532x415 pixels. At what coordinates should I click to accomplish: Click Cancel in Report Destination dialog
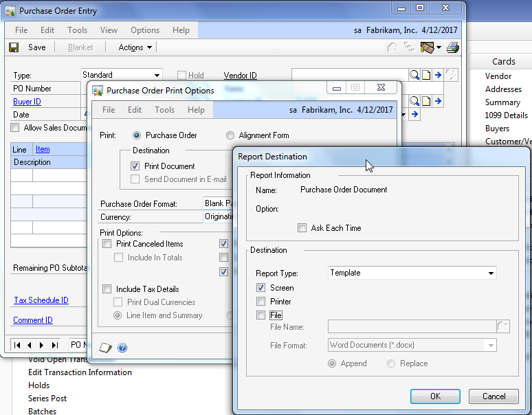(494, 396)
